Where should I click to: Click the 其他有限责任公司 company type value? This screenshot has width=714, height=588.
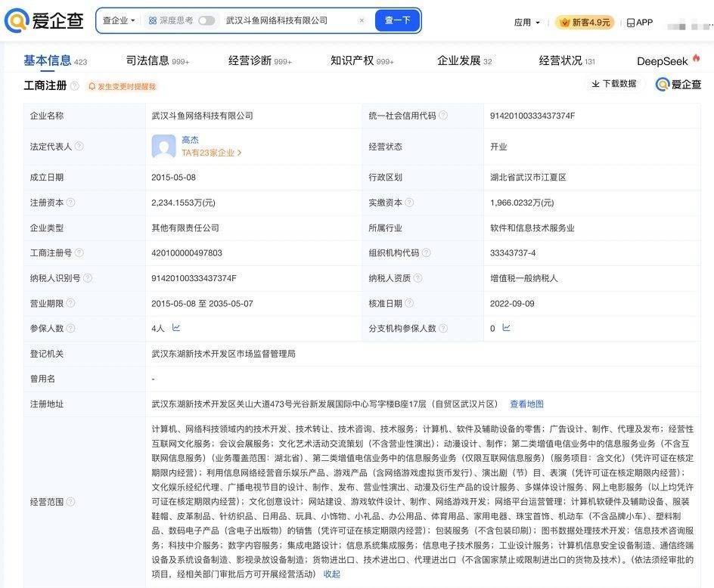185,228
